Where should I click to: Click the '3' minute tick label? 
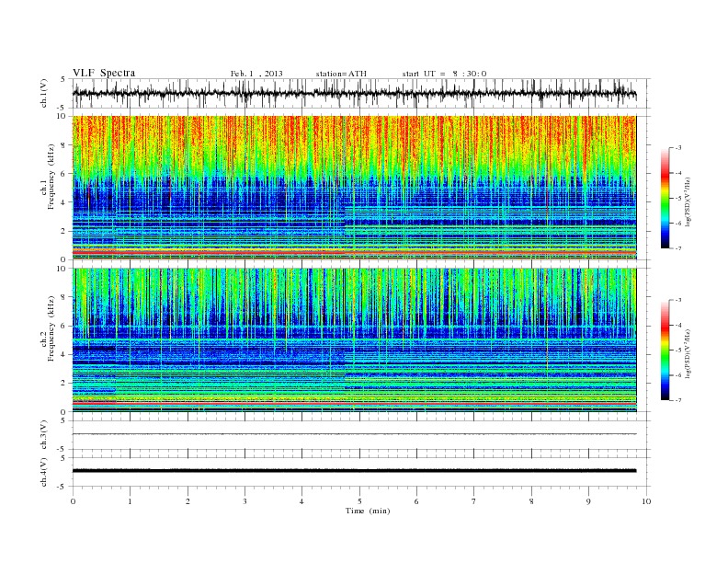245,501
